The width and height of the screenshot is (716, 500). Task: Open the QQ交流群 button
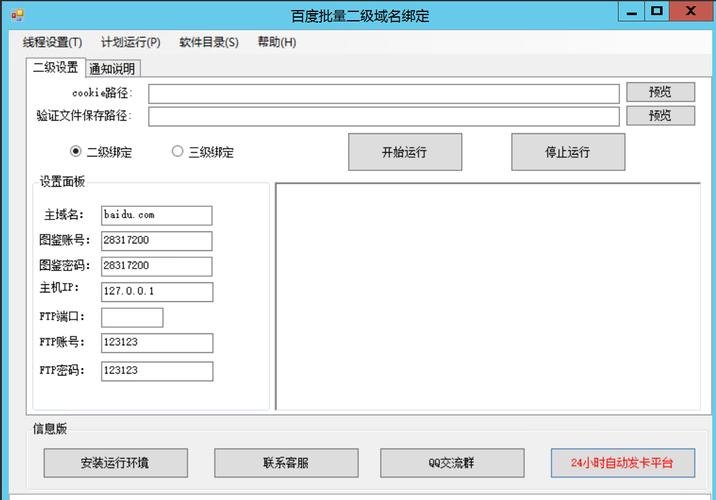[x=452, y=463]
